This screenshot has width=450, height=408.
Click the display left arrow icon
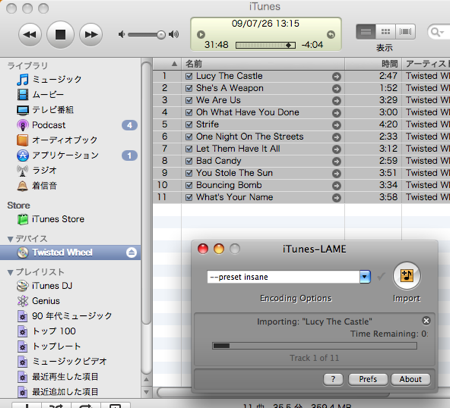coord(201,34)
